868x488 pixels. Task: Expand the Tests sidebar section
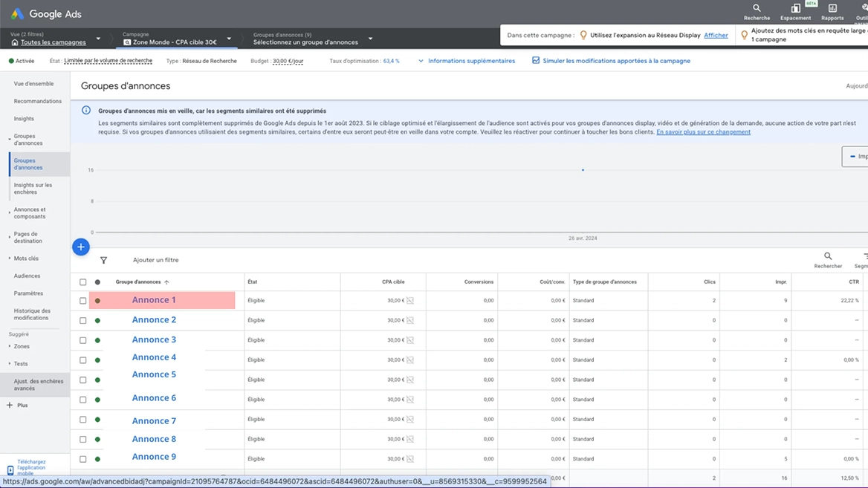coord(10,363)
